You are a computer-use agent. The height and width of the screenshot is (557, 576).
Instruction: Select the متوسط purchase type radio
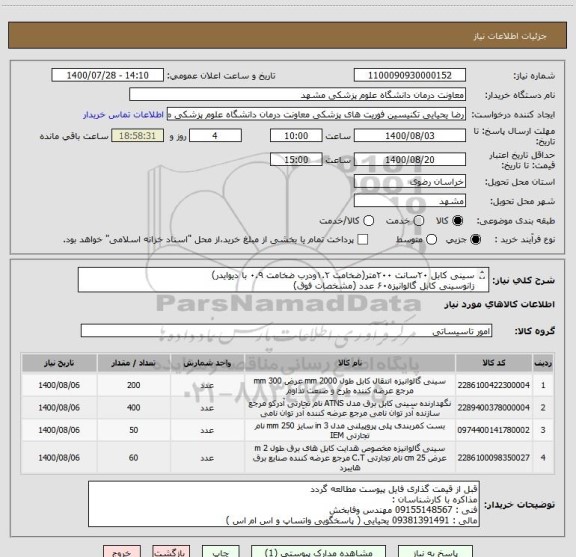point(431,240)
